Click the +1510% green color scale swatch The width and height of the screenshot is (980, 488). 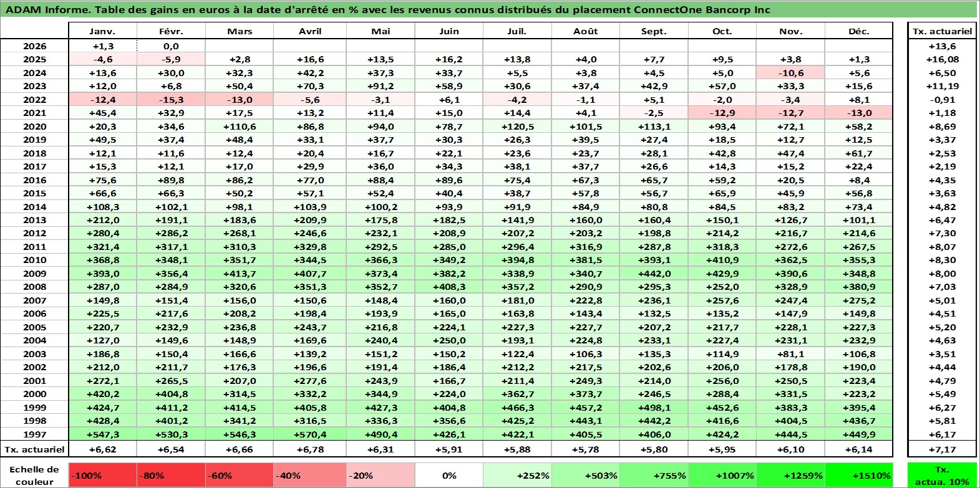pos(859,475)
